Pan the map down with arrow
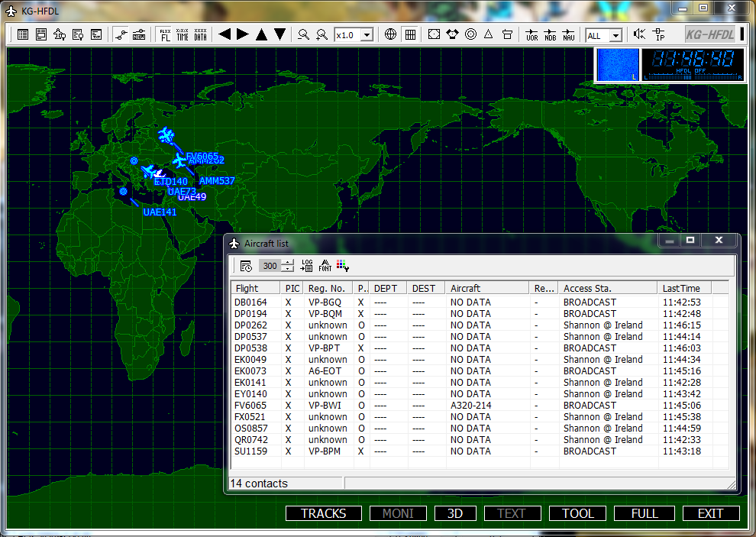 [279, 34]
